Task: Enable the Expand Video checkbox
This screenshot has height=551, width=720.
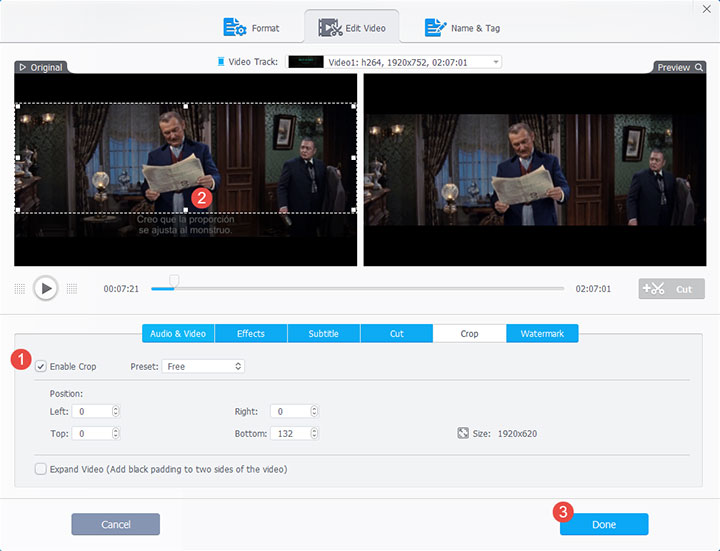Action: (41, 469)
